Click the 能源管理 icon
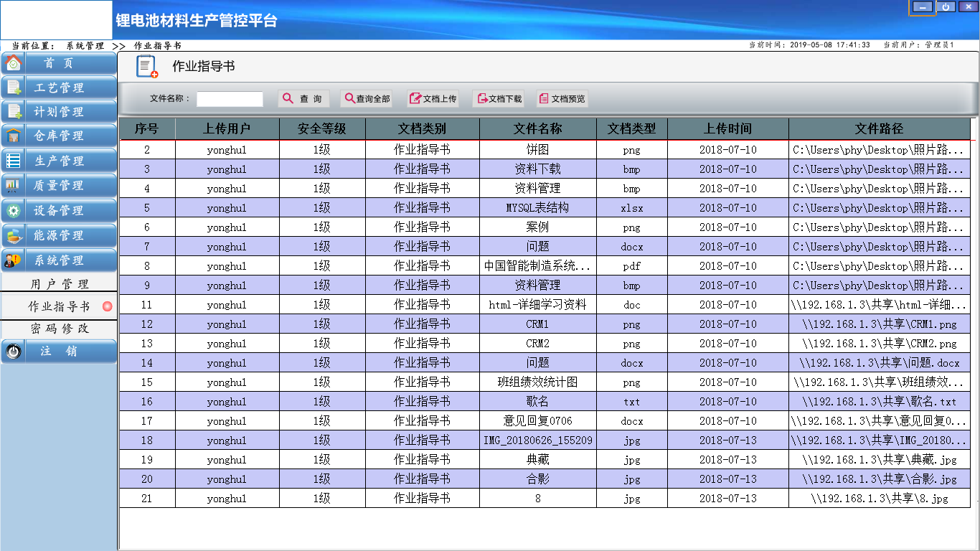980x551 pixels. 13,235
